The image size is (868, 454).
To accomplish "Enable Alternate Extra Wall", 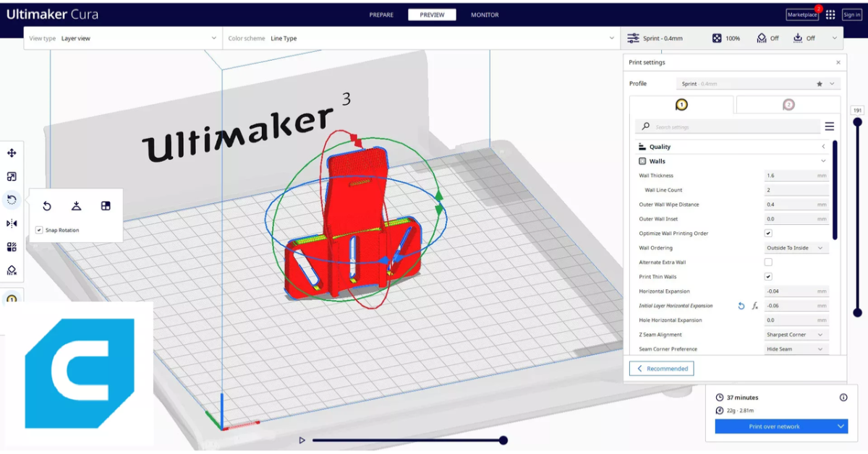I will tap(768, 262).
